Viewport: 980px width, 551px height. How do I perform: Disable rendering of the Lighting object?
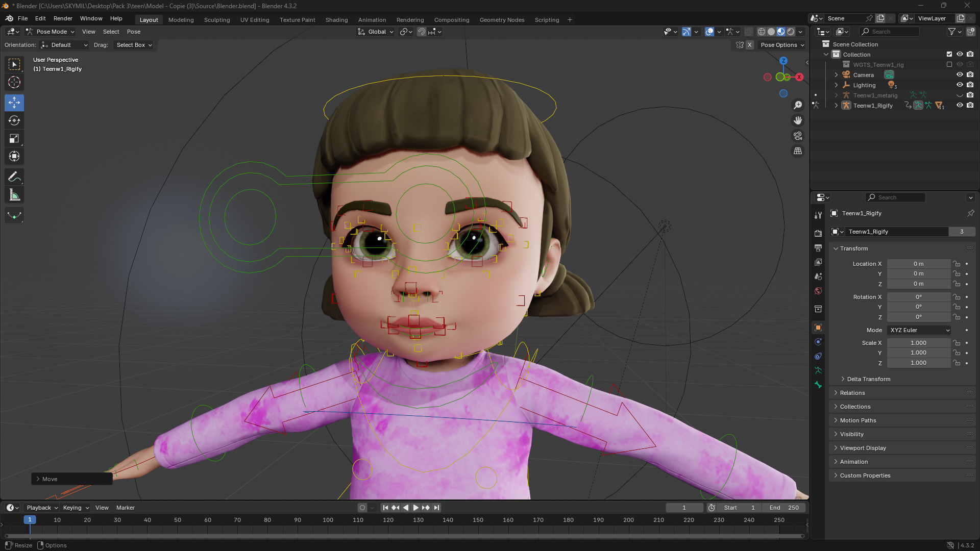(970, 85)
